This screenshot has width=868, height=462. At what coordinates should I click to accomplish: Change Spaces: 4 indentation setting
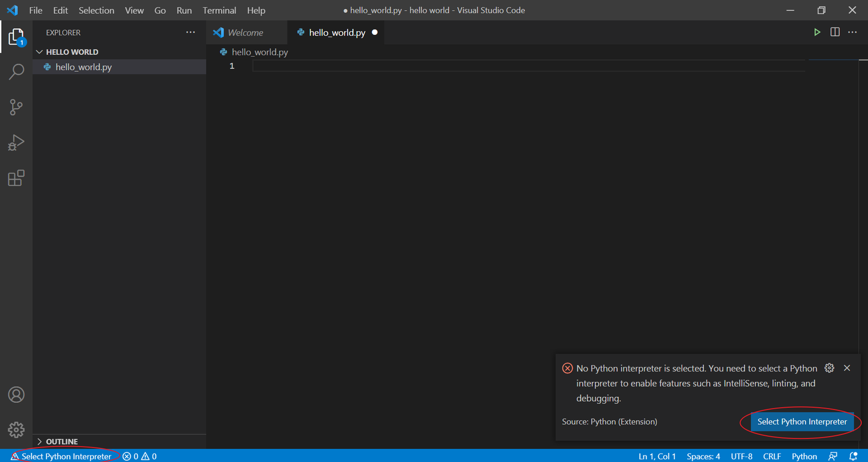tap(703, 456)
